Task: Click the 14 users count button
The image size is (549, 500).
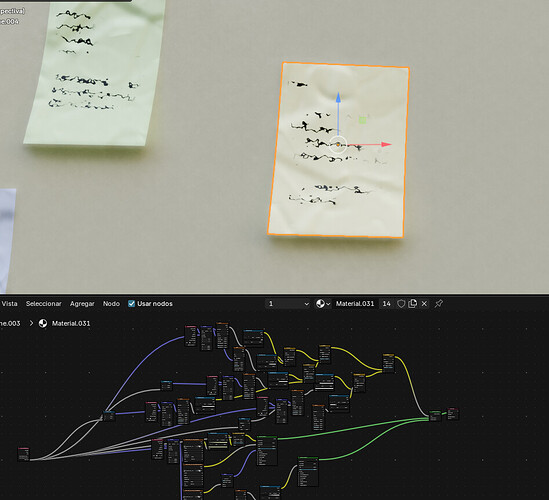Action: (x=387, y=304)
